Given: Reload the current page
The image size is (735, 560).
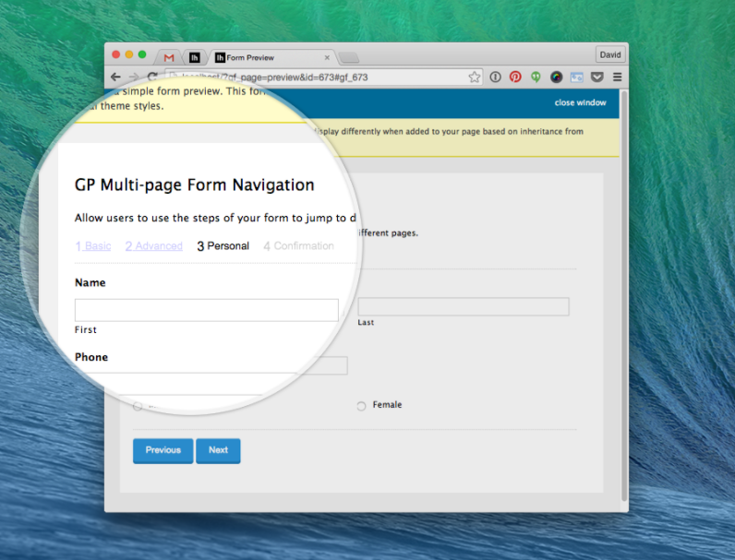Looking at the screenshot, I should tap(152, 77).
